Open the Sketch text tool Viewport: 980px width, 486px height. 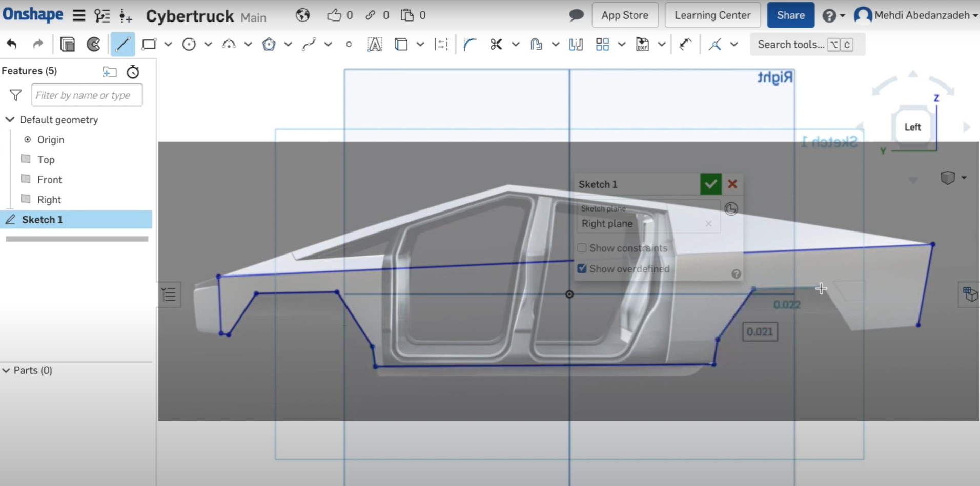click(x=375, y=44)
